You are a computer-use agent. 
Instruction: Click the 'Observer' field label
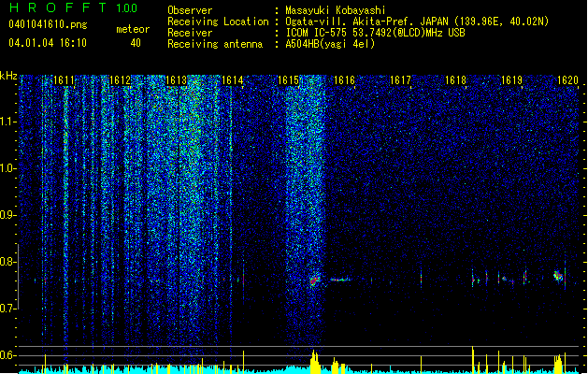(x=190, y=10)
